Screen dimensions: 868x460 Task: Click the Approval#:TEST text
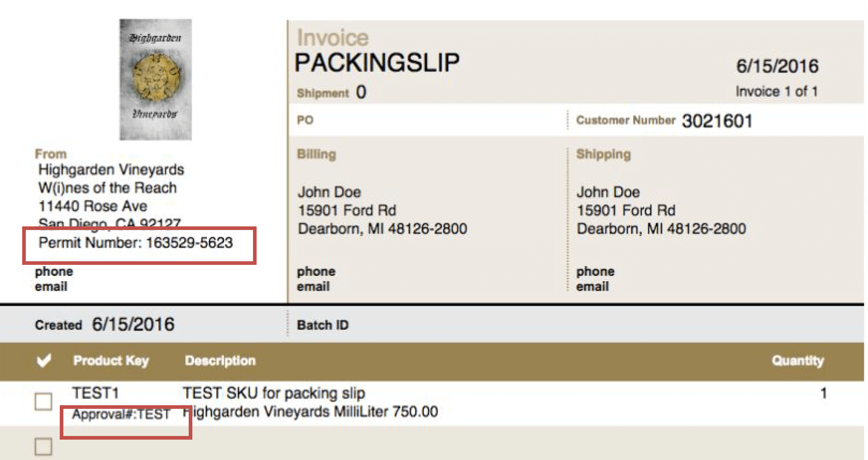(x=121, y=414)
